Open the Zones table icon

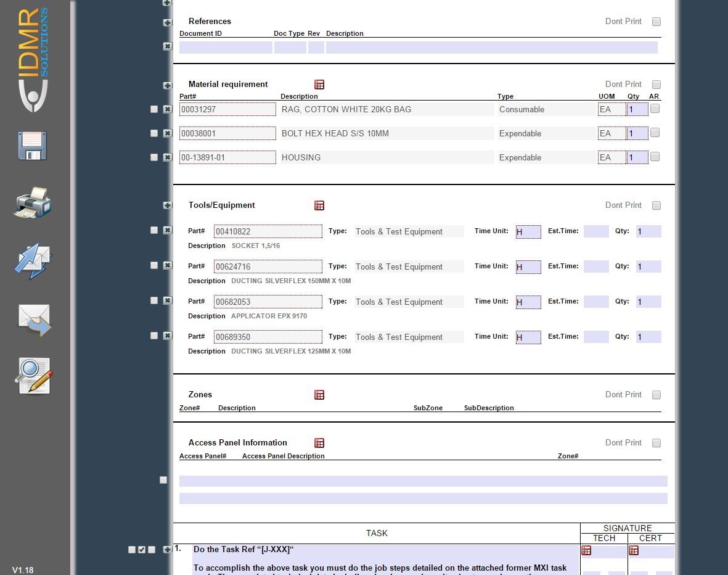(319, 395)
